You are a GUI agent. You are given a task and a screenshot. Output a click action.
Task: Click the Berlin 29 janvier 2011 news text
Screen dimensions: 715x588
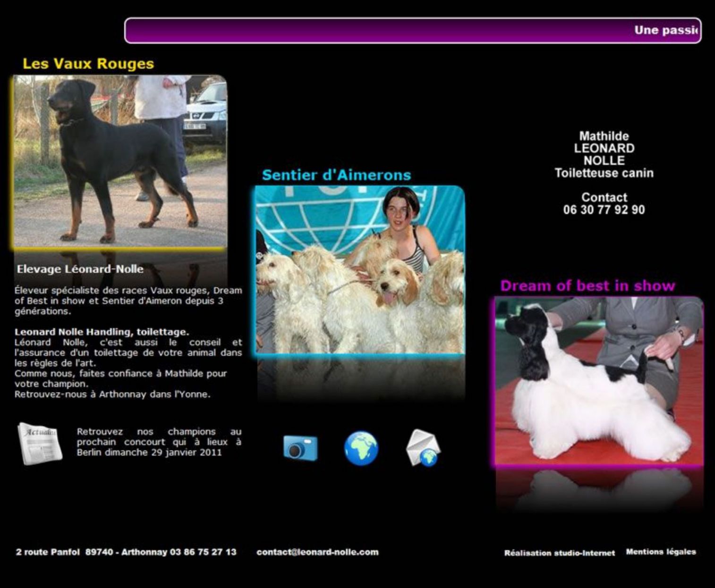click(159, 442)
